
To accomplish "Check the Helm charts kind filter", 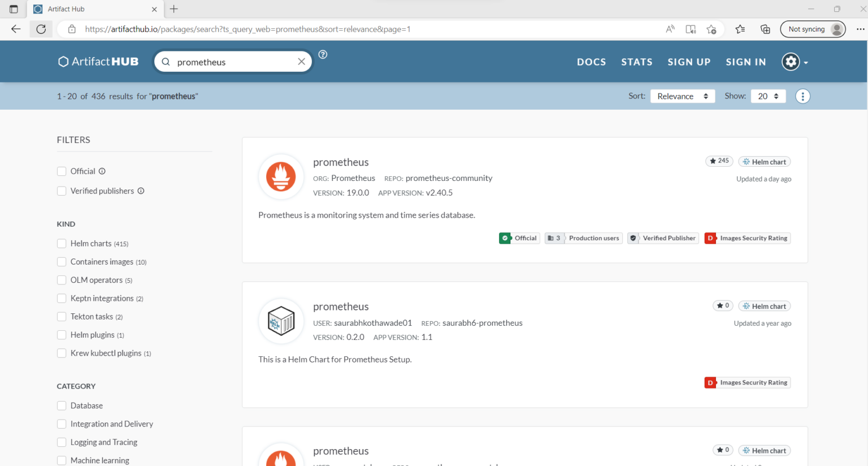I will (62, 243).
